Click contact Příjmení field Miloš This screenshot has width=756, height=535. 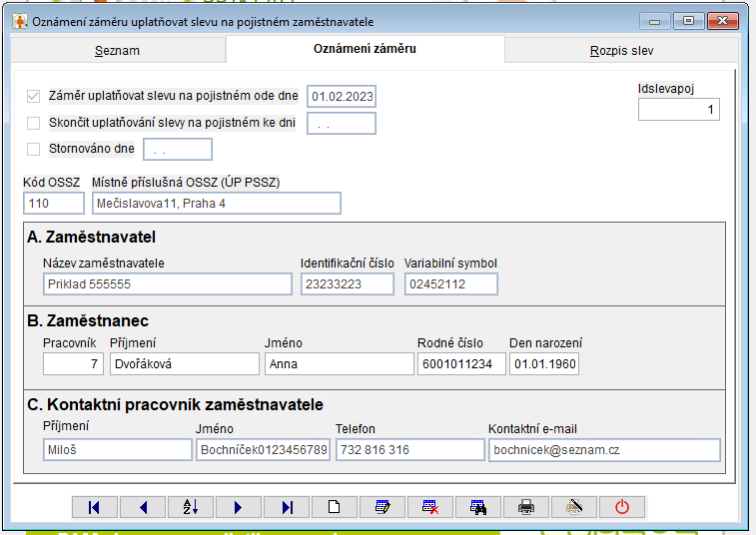coord(118,450)
